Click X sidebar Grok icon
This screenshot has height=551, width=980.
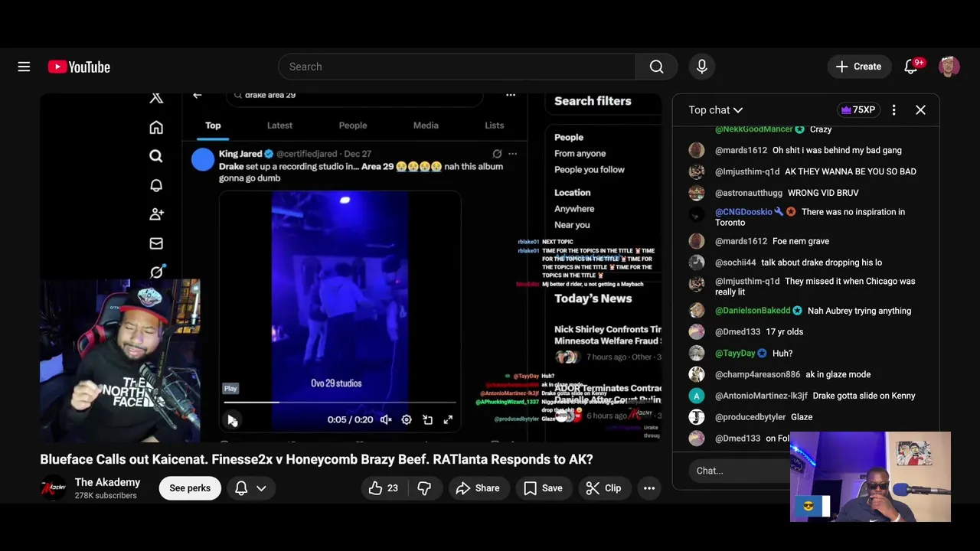coord(157,272)
